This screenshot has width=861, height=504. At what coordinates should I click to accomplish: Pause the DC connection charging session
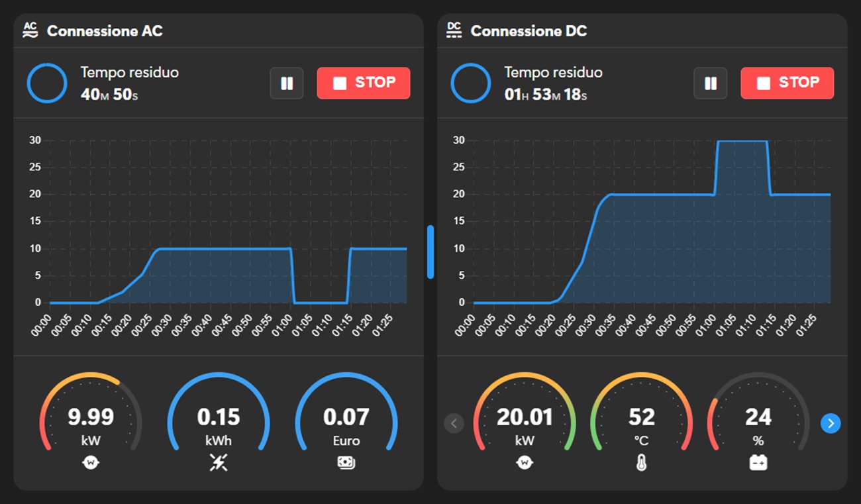coord(711,83)
